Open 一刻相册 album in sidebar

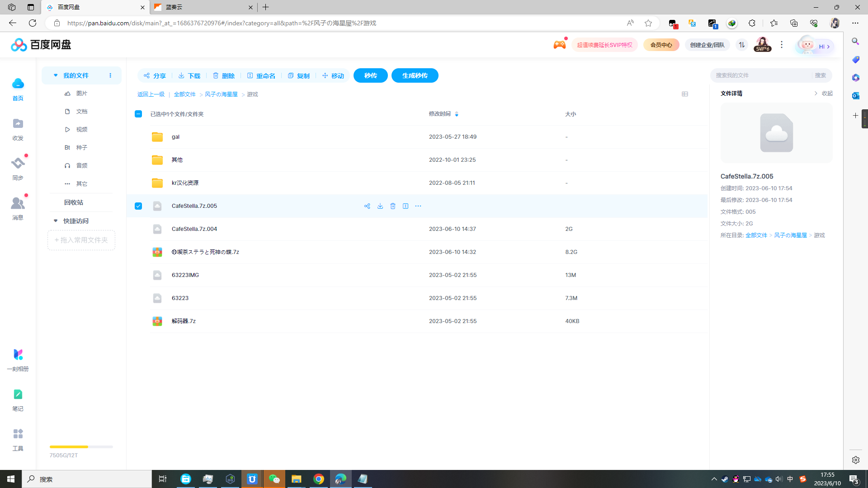[18, 359]
